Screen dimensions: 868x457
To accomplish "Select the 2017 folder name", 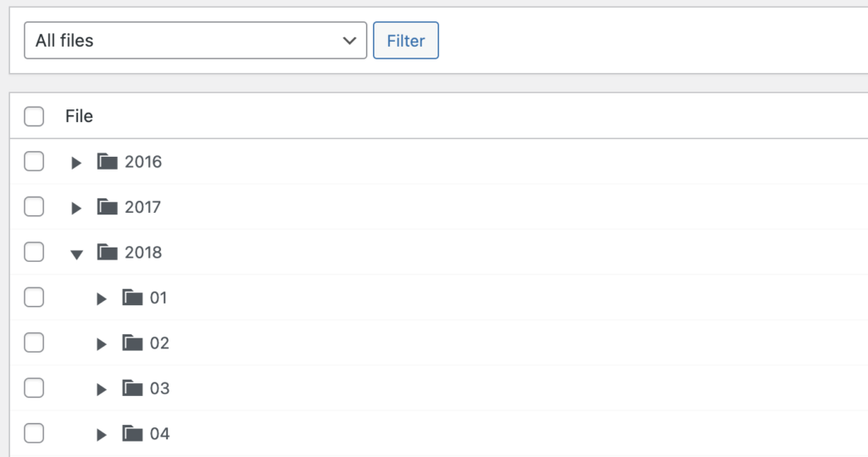I will click(x=142, y=207).
